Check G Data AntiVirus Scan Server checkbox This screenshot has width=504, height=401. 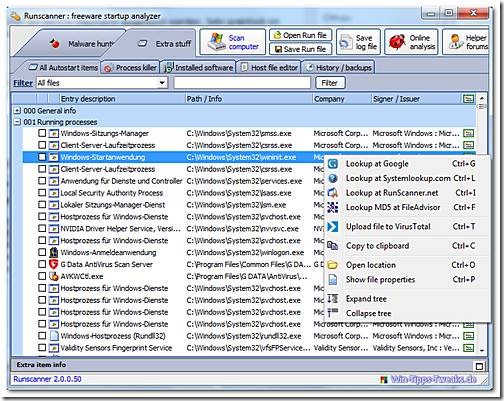tap(42, 264)
